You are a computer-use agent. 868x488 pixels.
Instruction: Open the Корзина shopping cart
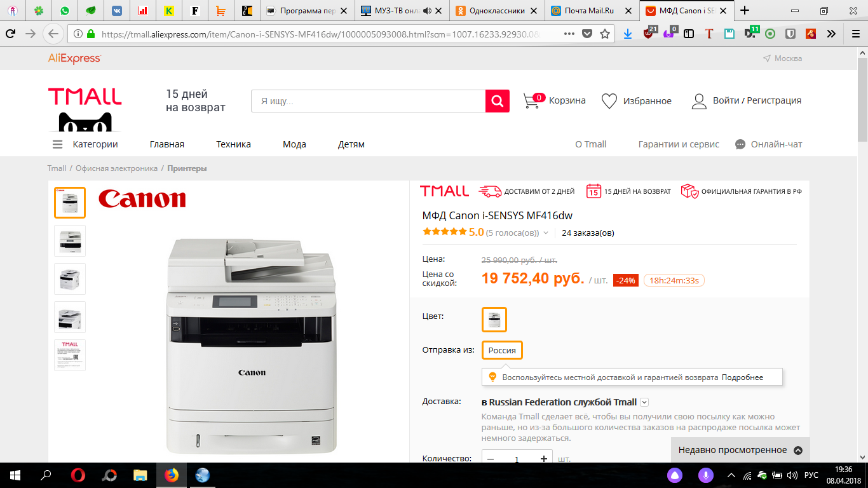tap(554, 100)
